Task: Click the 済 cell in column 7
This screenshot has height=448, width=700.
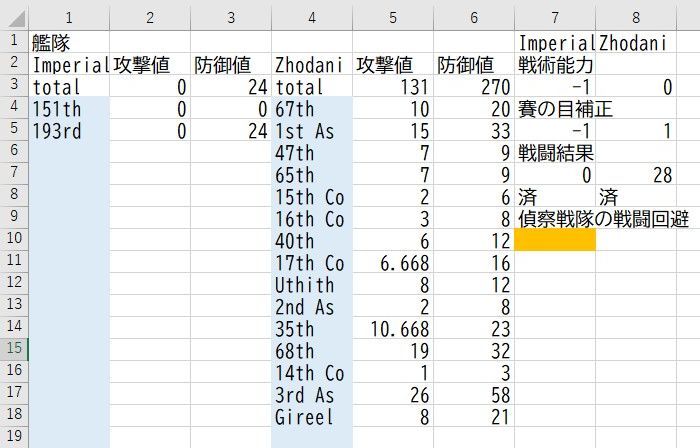Action: point(555,195)
